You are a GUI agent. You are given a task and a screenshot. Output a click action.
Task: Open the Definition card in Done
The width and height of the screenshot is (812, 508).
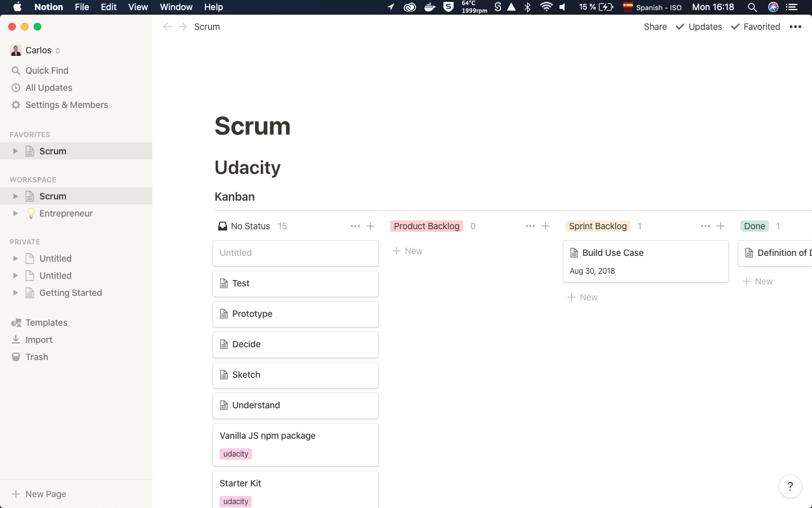pyautogui.click(x=775, y=253)
